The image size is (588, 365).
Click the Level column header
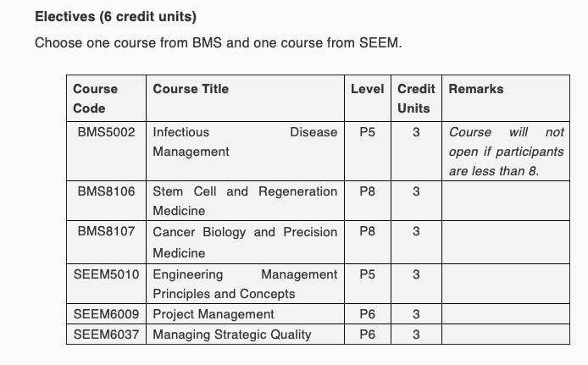pyautogui.click(x=368, y=89)
